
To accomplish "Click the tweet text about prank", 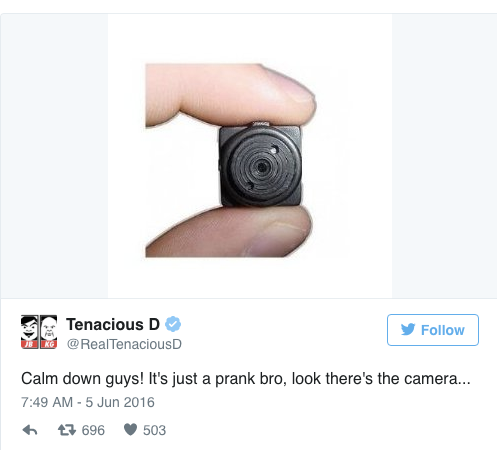I will click(x=246, y=379).
